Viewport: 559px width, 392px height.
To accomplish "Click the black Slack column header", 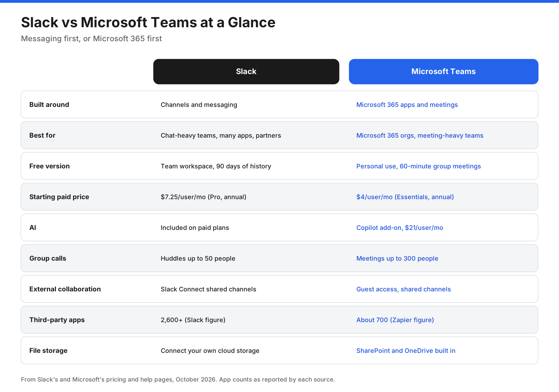I will 246,72.
